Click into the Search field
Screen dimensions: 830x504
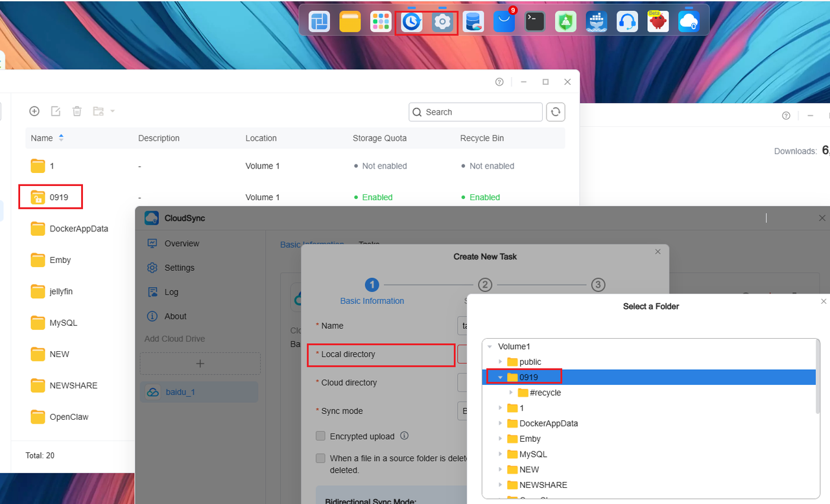tap(475, 112)
